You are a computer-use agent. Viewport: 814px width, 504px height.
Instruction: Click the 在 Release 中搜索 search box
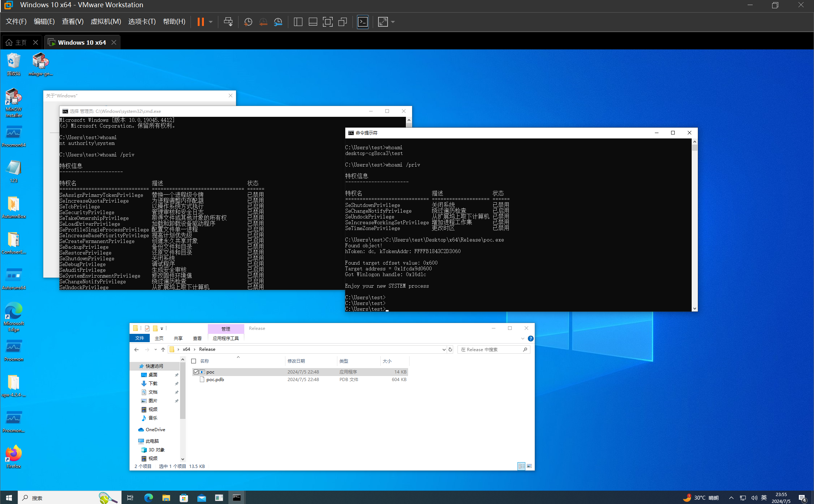(494, 349)
